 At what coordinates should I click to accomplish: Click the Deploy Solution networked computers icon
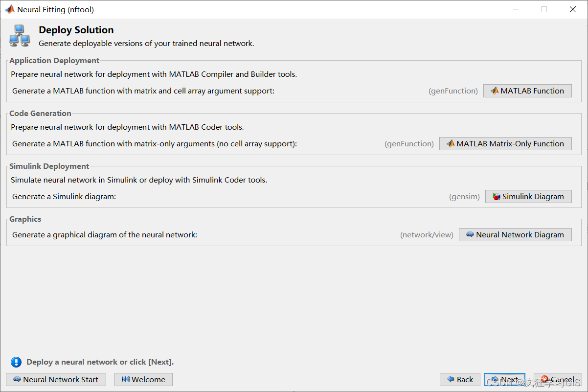tap(20, 36)
